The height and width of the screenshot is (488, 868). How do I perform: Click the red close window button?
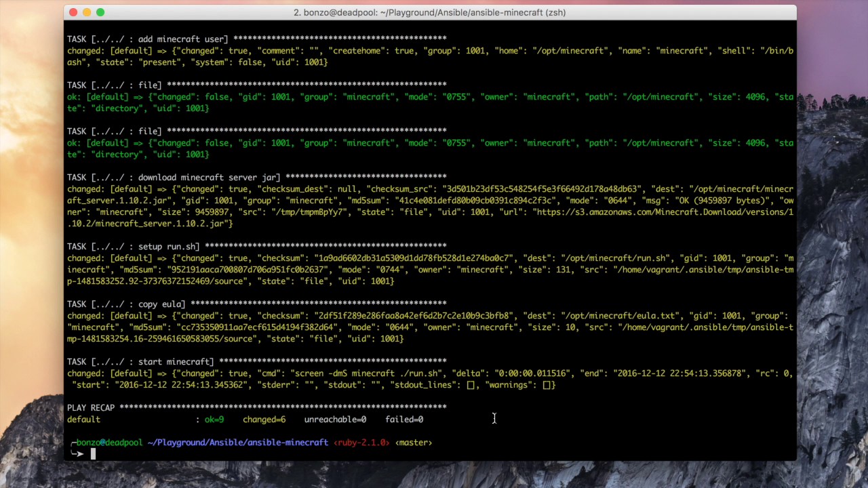tap(73, 12)
